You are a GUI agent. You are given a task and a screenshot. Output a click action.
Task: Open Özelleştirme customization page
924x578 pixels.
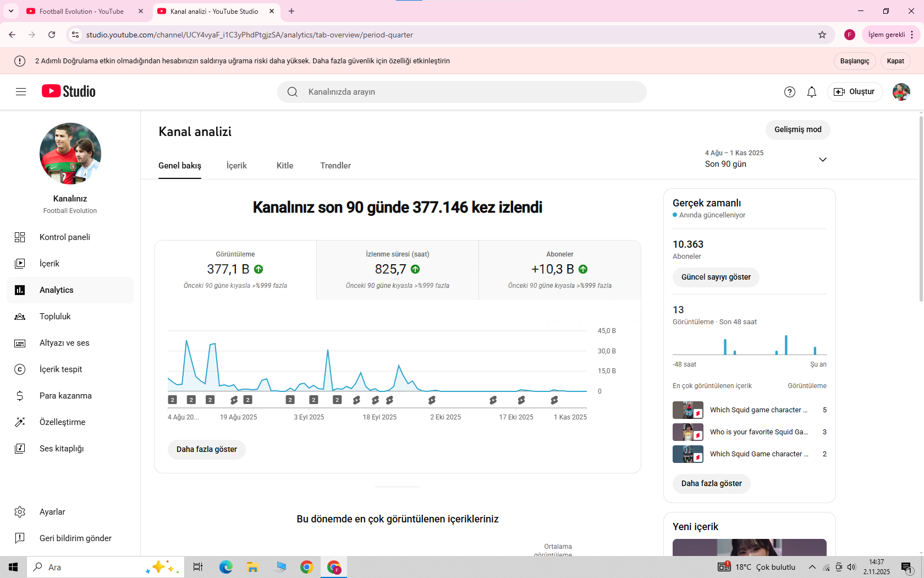[62, 422]
